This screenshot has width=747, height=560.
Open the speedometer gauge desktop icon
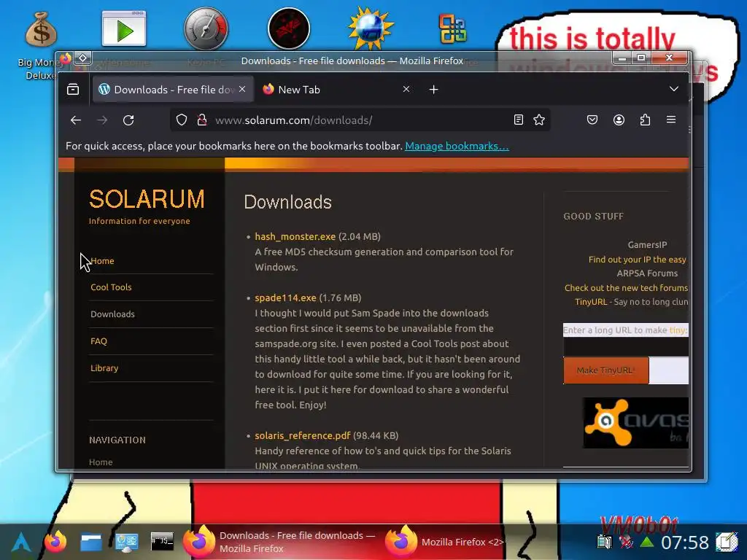(206, 28)
